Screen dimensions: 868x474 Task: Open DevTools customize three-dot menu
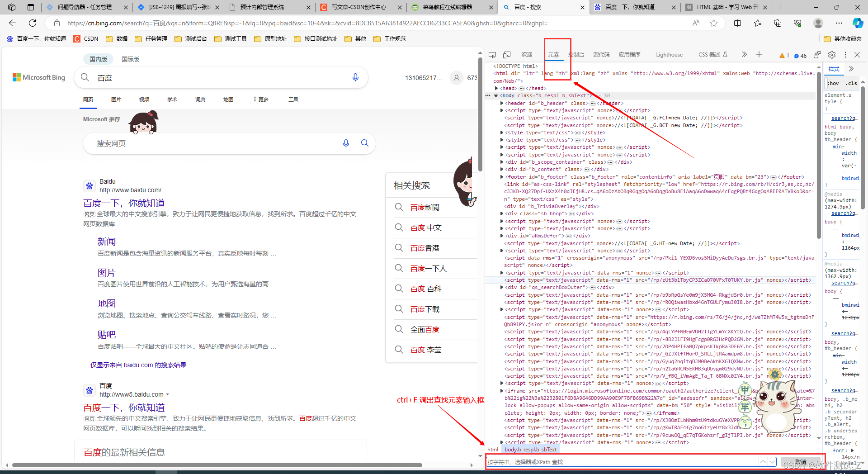click(x=845, y=55)
